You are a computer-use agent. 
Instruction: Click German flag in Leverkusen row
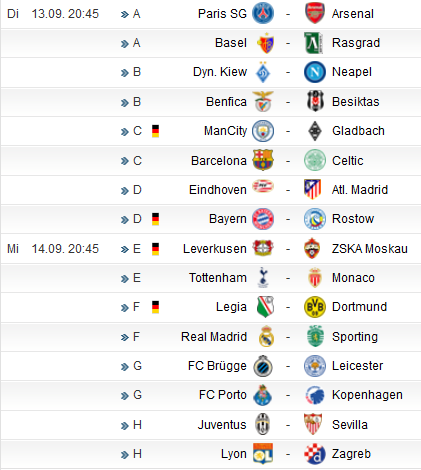(x=155, y=249)
